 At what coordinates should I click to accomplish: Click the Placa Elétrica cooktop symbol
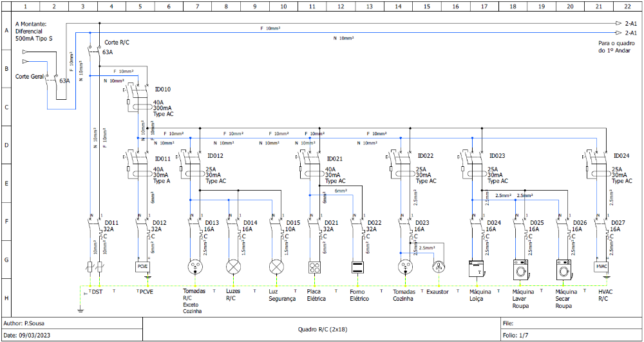(x=314, y=267)
